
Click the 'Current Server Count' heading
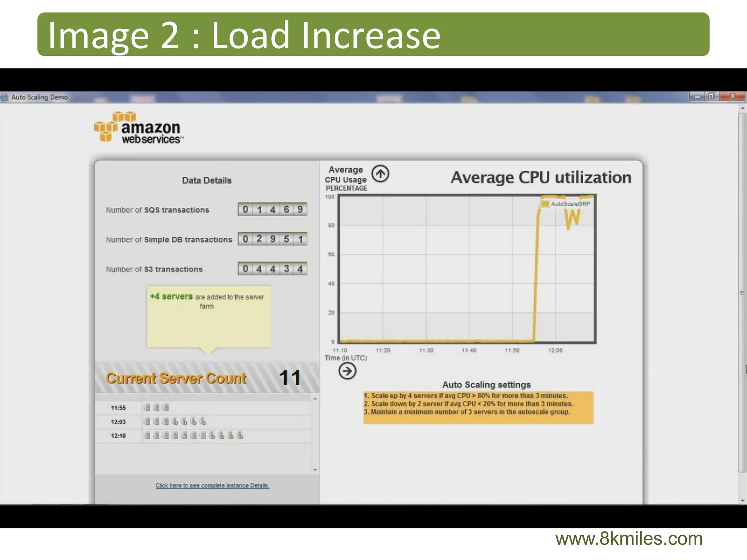point(176,378)
